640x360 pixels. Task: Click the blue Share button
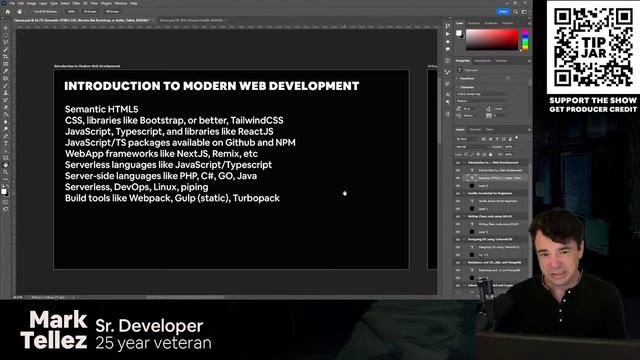coord(503,12)
